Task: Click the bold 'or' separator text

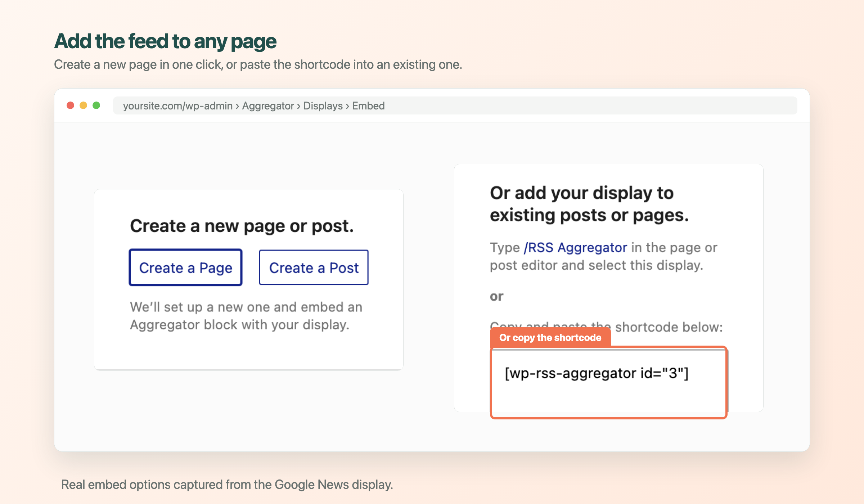Action: click(x=496, y=296)
